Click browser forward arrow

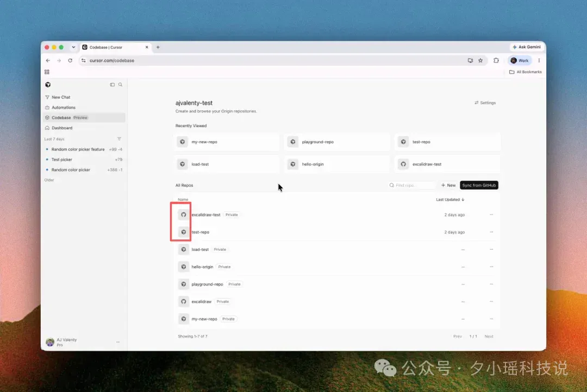pyautogui.click(x=59, y=61)
